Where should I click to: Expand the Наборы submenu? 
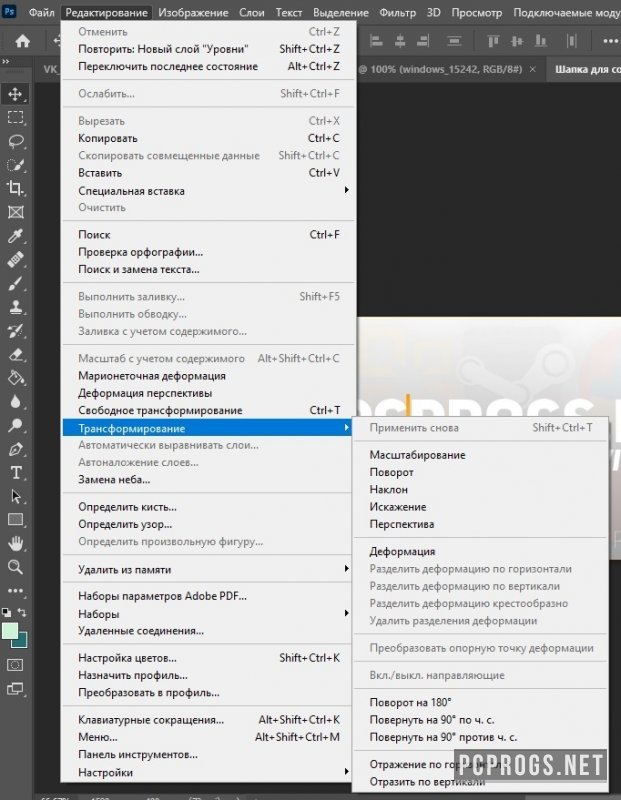tap(208, 613)
